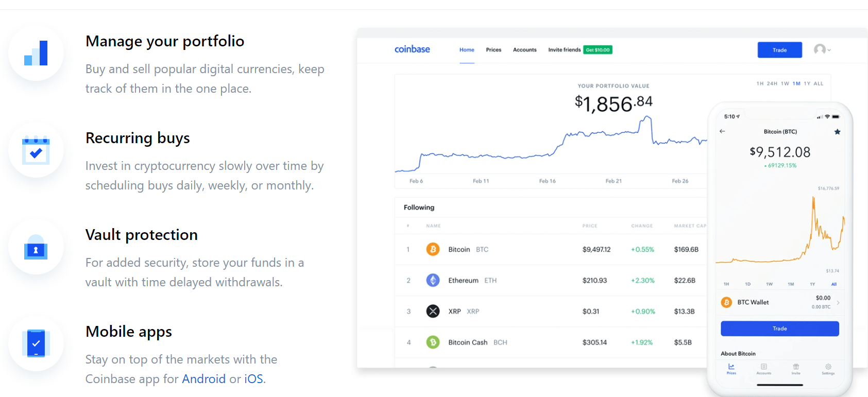The height and width of the screenshot is (397, 868).
Task: Click the green Bitcoin Cash coin icon
Action: coord(433,342)
